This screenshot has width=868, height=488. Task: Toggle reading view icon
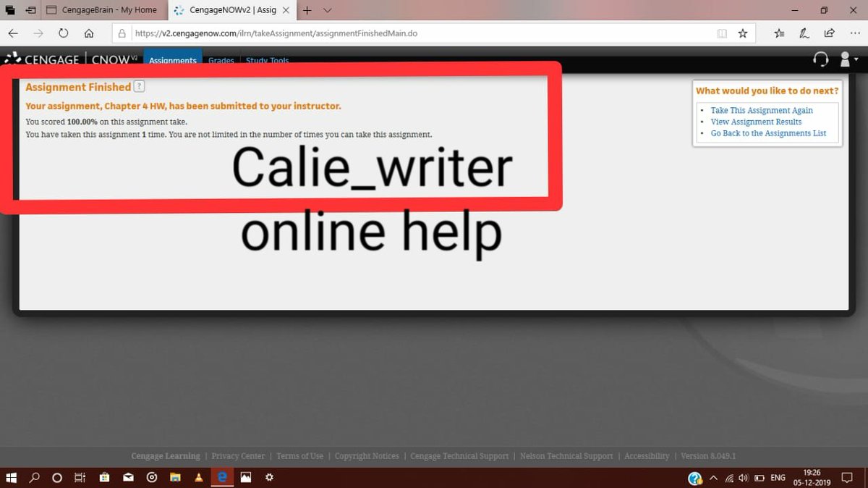(x=722, y=33)
